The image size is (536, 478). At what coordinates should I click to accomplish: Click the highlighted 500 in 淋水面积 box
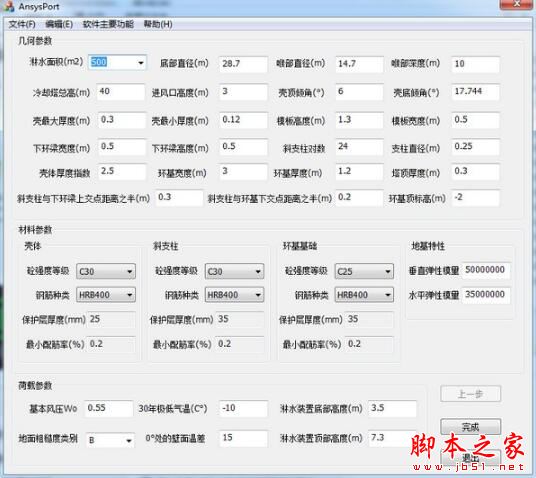tap(99, 62)
